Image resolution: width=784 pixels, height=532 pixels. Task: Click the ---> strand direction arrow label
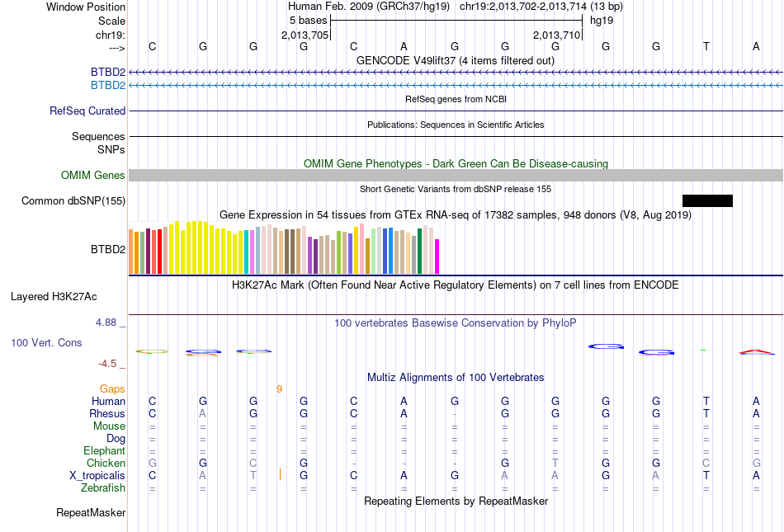117,48
